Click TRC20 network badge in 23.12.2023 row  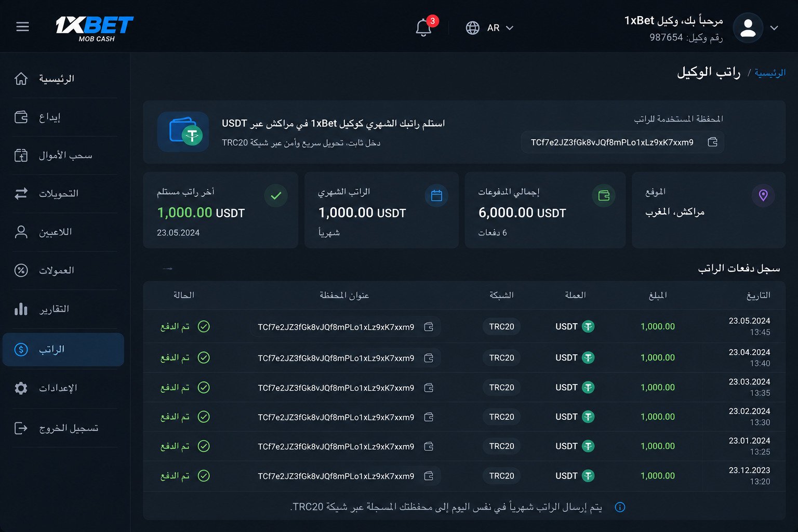pos(501,475)
